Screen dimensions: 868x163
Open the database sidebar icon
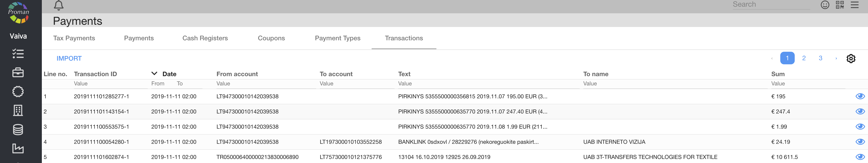point(18,130)
